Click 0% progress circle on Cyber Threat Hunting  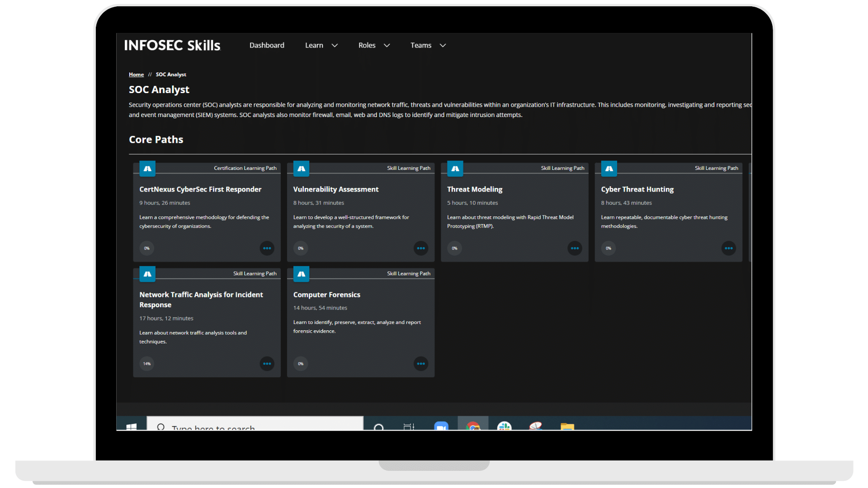tap(609, 248)
